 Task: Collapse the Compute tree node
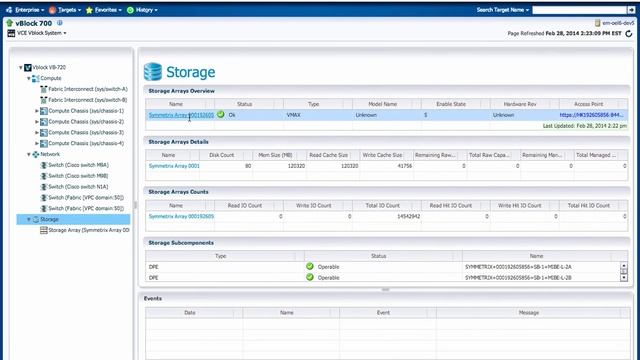(x=29, y=78)
